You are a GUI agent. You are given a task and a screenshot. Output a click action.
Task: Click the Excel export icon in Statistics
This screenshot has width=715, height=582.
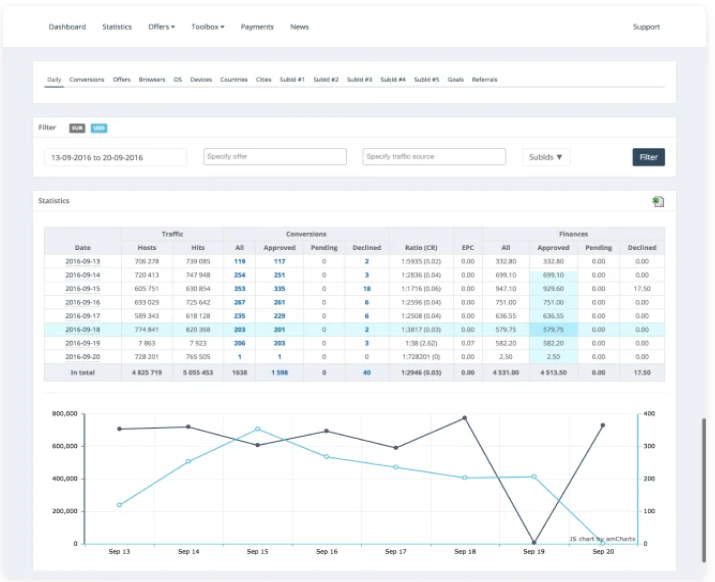(657, 202)
